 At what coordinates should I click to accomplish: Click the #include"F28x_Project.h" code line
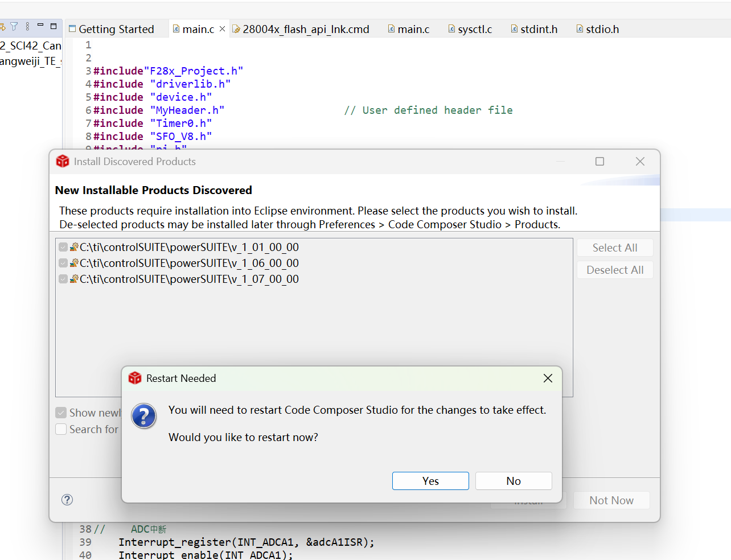coord(169,71)
